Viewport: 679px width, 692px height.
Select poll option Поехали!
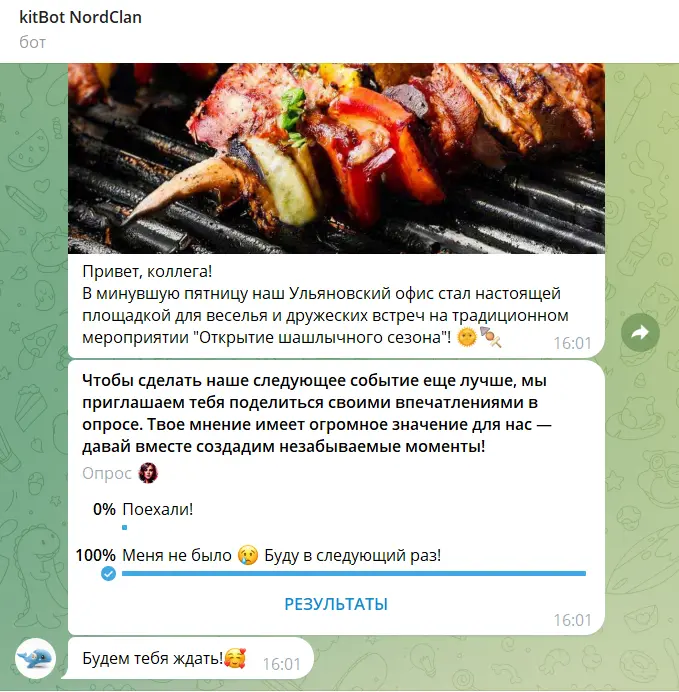coord(158,509)
